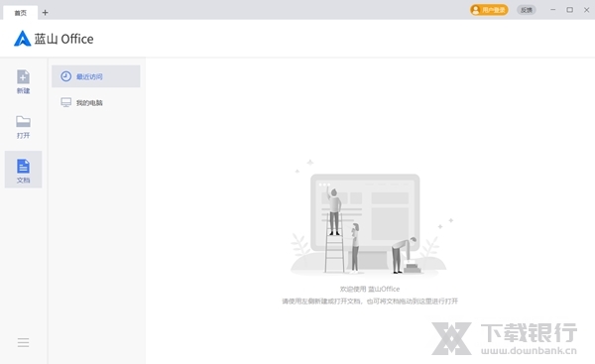Select 我的电脑 my computer entry
595x364 pixels.
96,102
